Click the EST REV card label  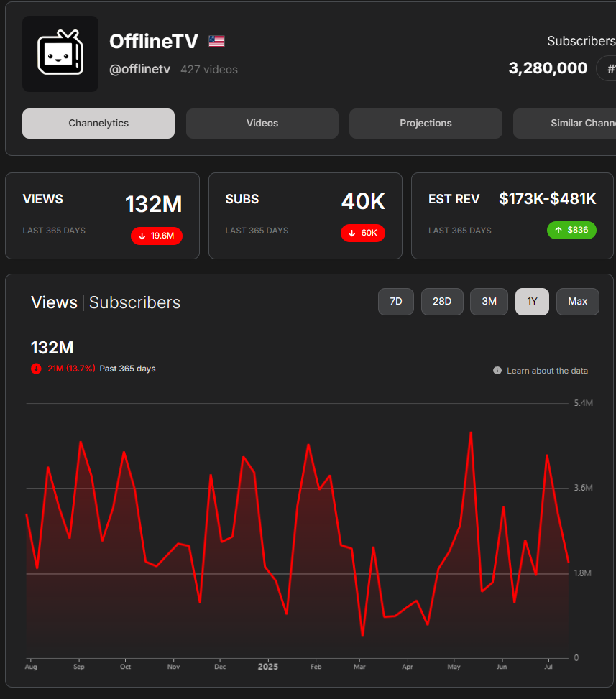(454, 199)
